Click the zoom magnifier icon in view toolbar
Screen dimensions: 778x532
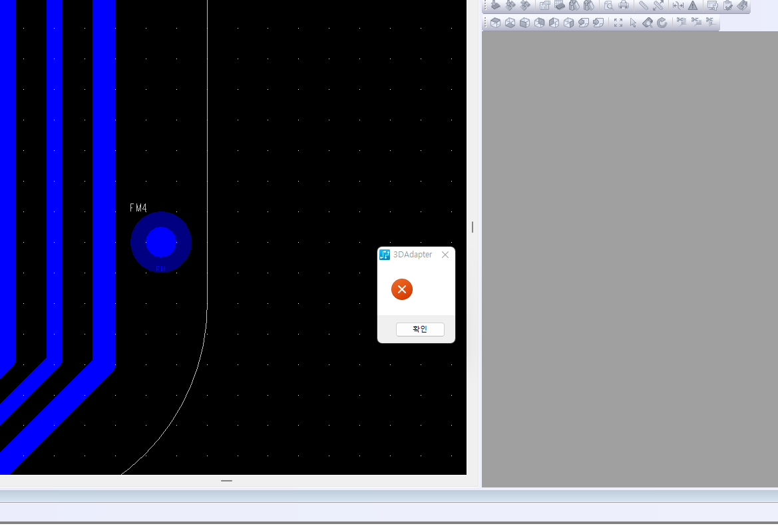coord(648,23)
